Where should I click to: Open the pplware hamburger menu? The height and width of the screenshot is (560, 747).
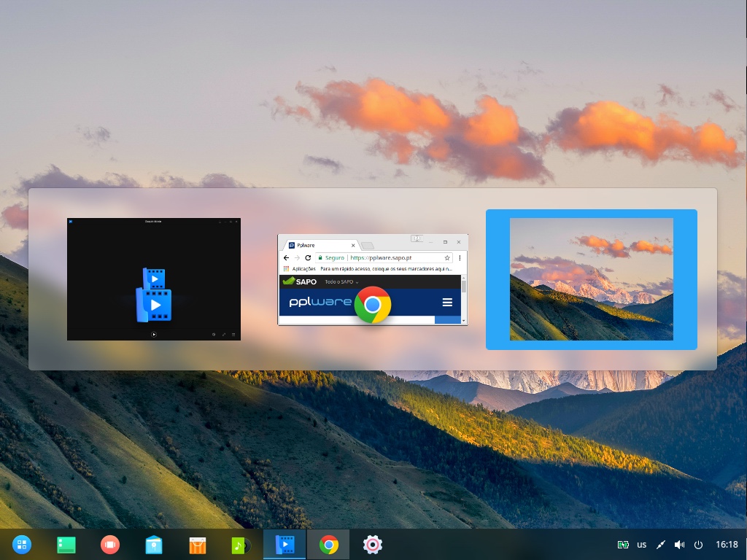(447, 302)
